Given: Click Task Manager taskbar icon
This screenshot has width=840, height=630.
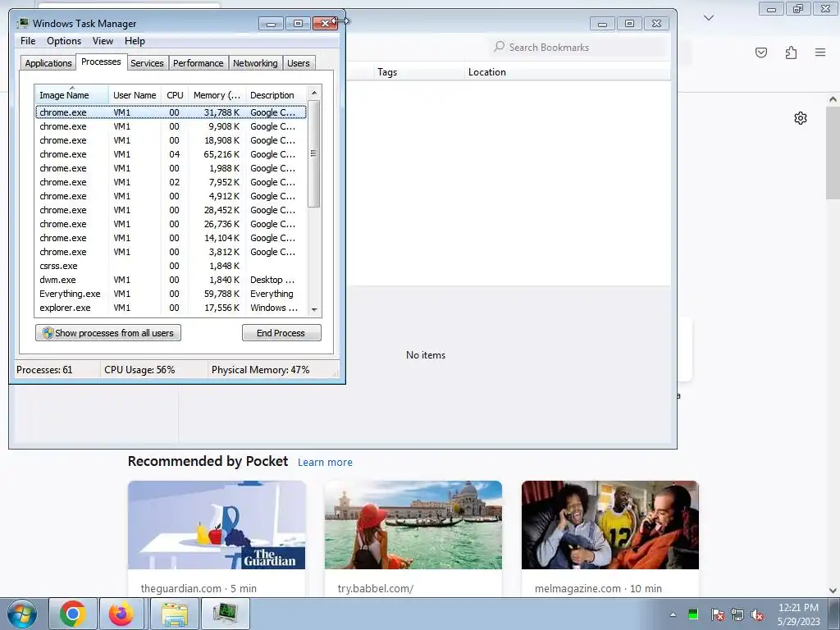Looking at the screenshot, I should (x=225, y=614).
